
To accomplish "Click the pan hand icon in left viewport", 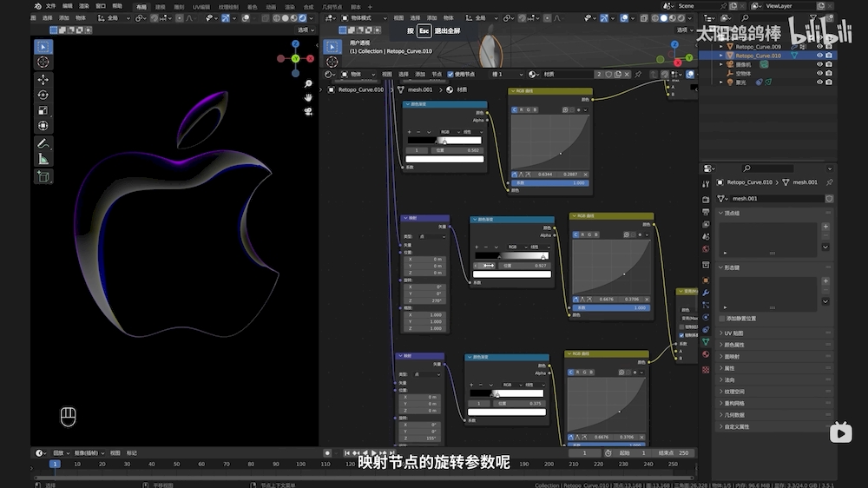I will (308, 97).
